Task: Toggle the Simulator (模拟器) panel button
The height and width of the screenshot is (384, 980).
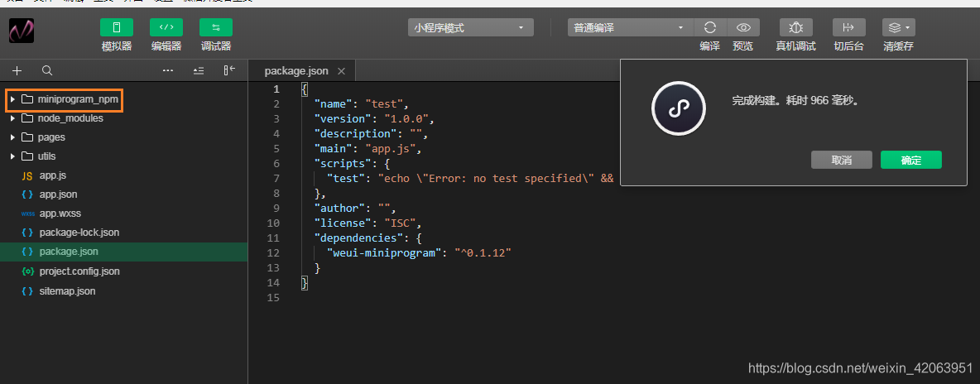Action: [116, 27]
